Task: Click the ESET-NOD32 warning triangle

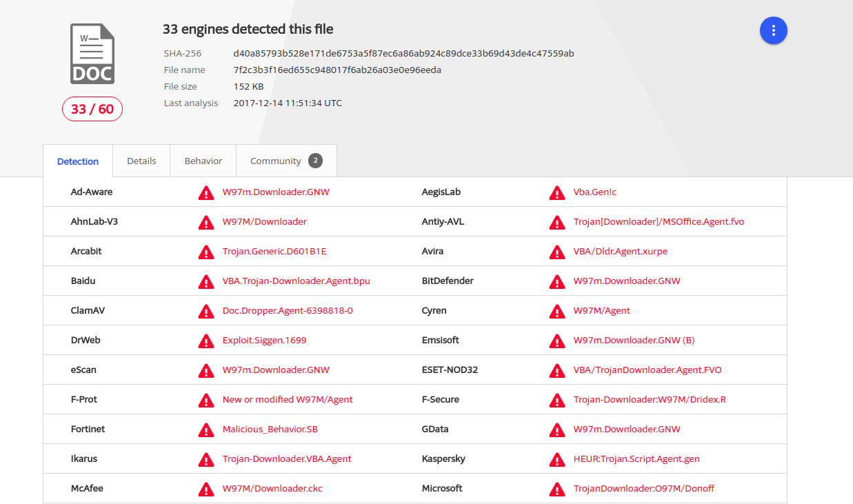Action: (x=557, y=370)
